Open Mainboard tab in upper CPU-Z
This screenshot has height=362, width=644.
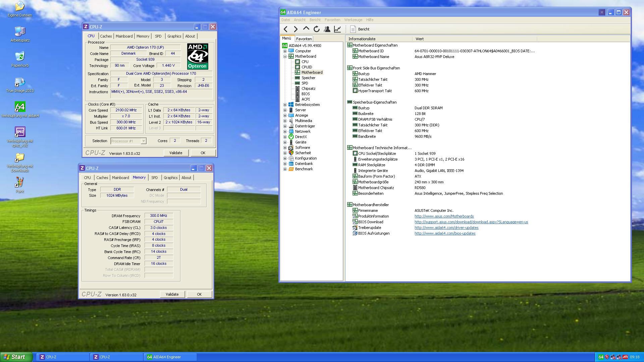click(124, 36)
